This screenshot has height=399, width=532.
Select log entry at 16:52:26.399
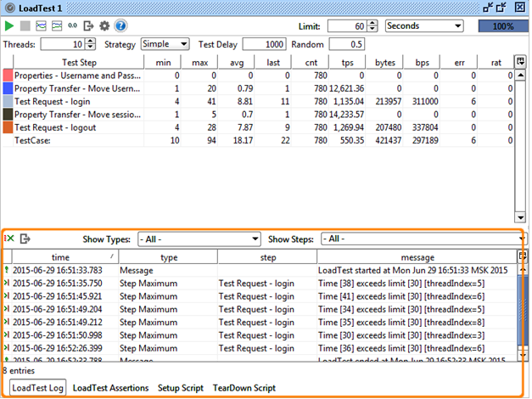[260, 348]
